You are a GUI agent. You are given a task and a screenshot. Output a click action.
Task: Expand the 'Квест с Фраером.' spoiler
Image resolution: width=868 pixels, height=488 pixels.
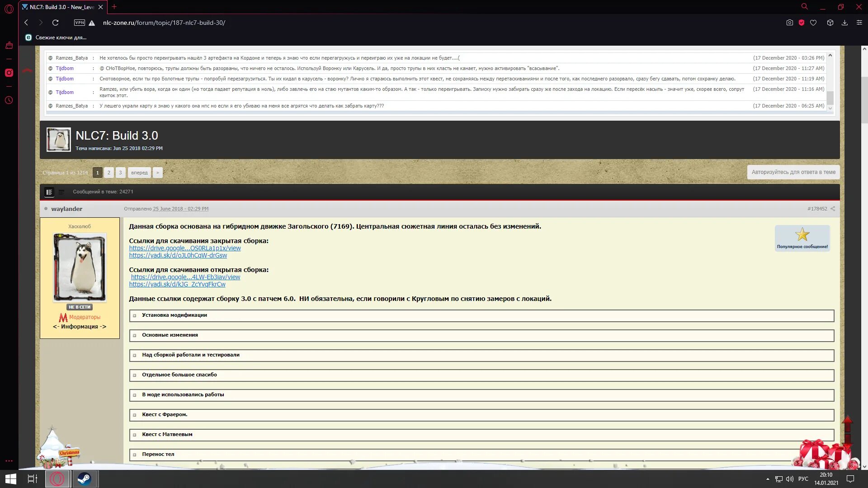164,415
